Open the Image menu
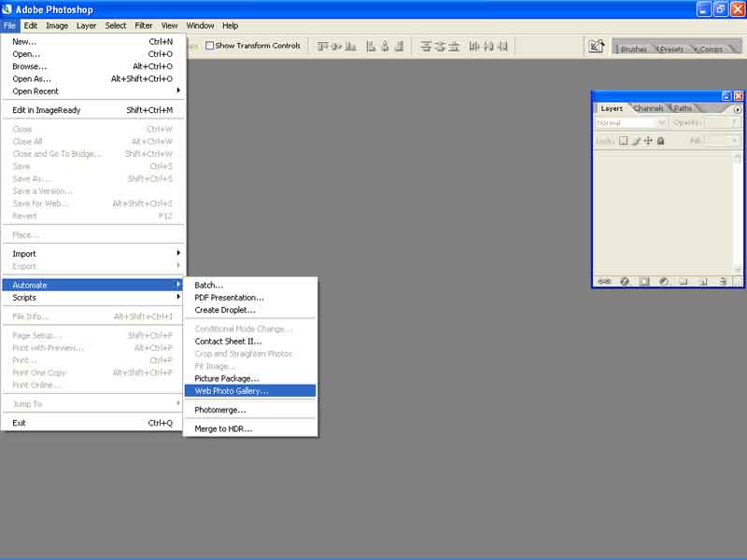The width and height of the screenshot is (747, 560). (x=57, y=26)
